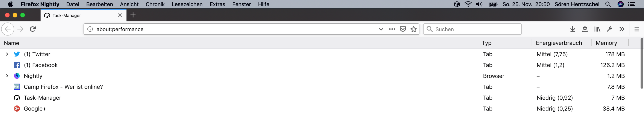644x115 pixels.
Task: Open the Chronik menu
Action: [x=155, y=4]
